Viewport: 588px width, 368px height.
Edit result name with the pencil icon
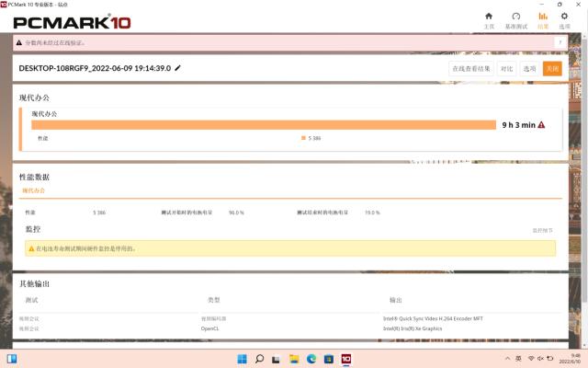click(177, 68)
